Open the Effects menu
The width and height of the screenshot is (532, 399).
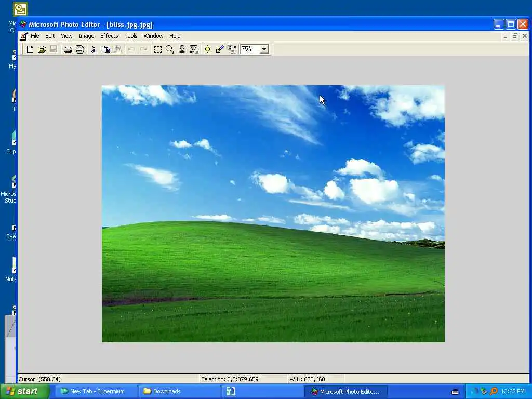(x=109, y=36)
